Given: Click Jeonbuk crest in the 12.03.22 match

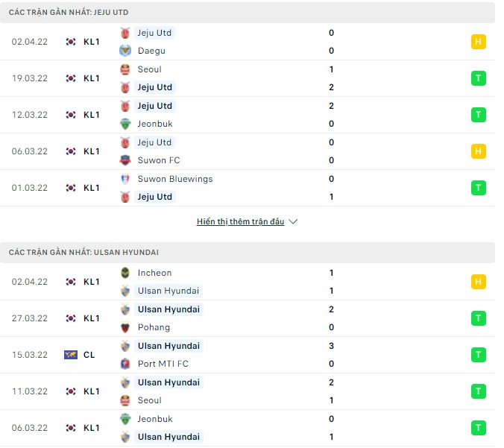Looking at the screenshot, I should (125, 124).
